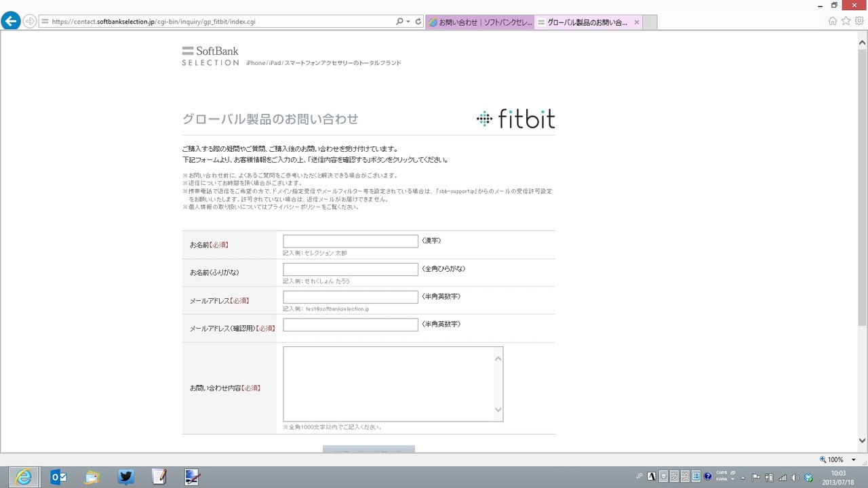
Task: Open a new blank browser tab
Action: pos(650,22)
